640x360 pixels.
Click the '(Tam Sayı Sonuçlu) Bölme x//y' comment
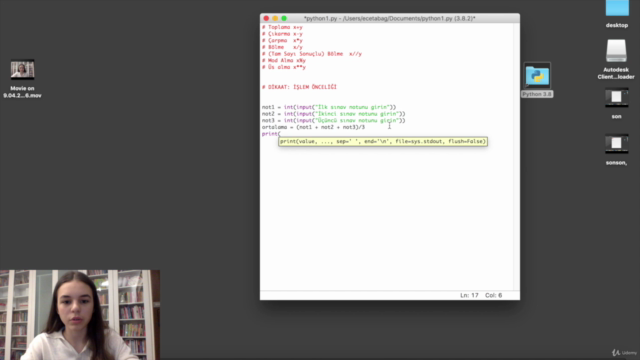pos(312,54)
